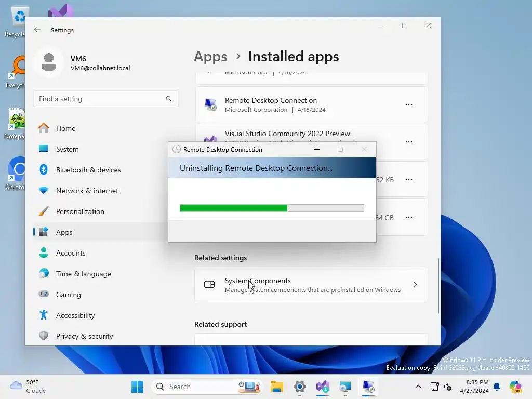Click the System monitor icon in sidebar

pyautogui.click(x=44, y=149)
